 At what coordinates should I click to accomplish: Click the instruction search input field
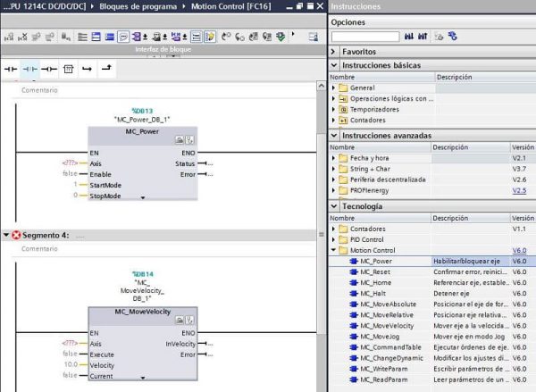364,37
